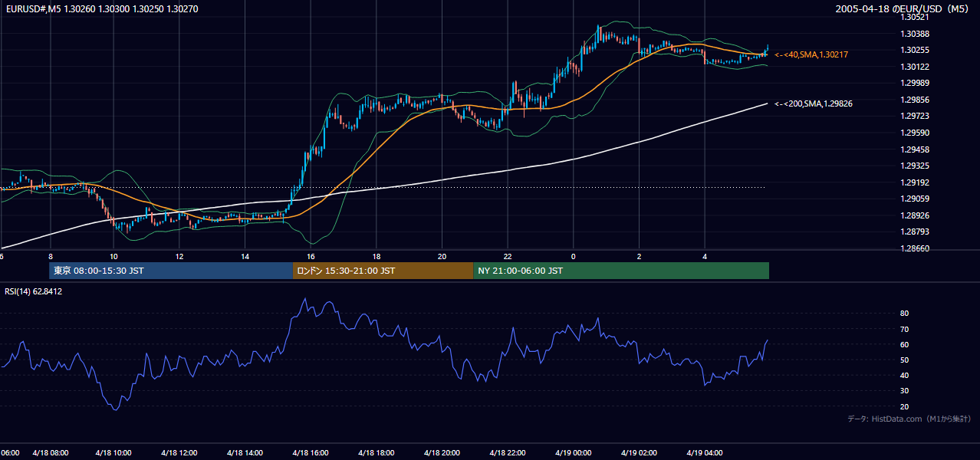Screen dimensions: 980x460
Task: Click the 4/18 14:00 bottom date label
Action: (x=246, y=452)
